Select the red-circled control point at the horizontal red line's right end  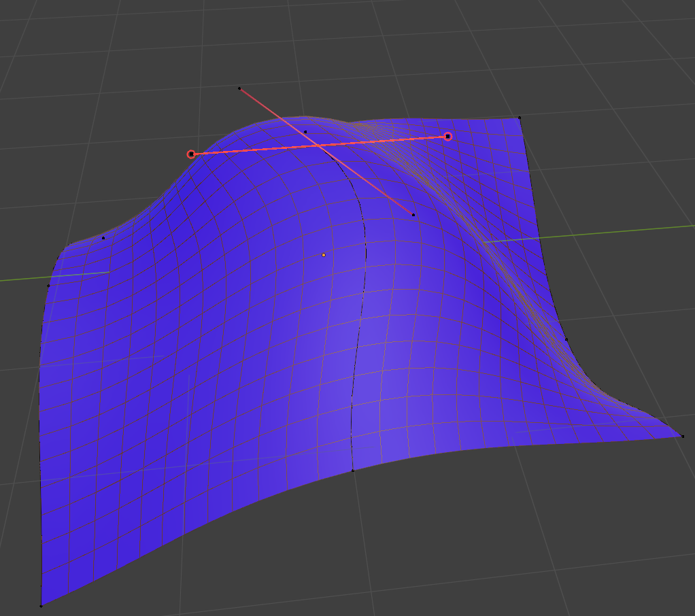(x=447, y=137)
